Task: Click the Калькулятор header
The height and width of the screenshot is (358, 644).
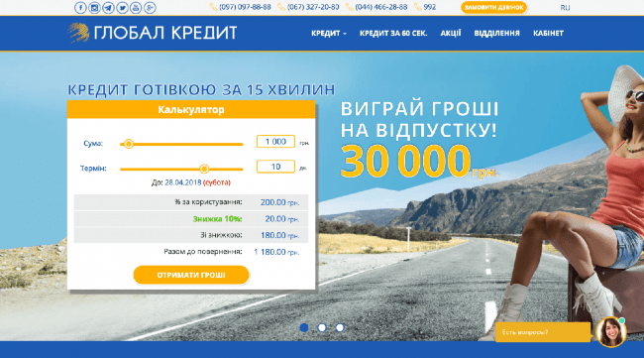Action: coord(191,110)
